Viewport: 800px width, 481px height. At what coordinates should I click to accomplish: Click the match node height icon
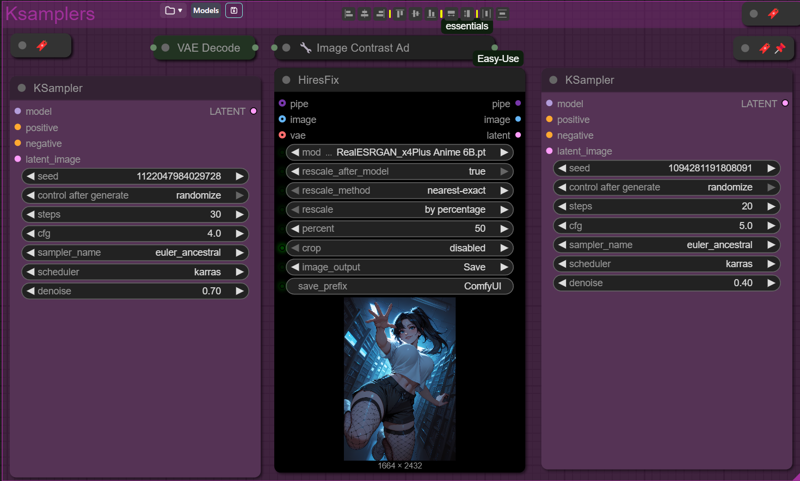pos(467,14)
